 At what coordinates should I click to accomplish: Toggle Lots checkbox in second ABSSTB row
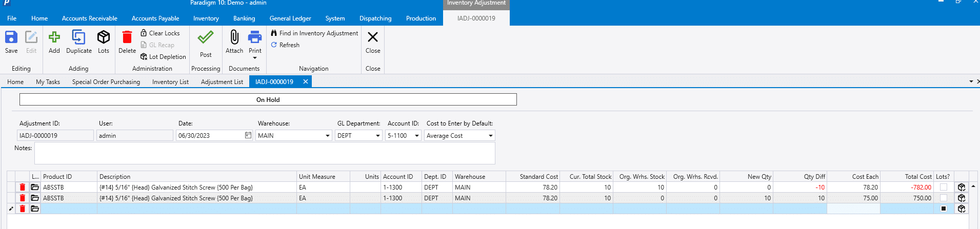point(943,198)
